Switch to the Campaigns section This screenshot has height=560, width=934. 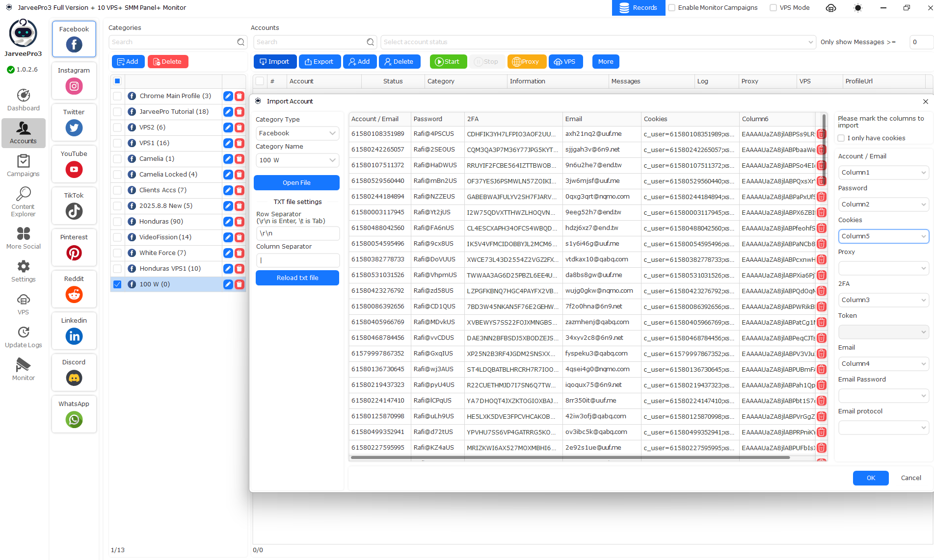(x=23, y=165)
